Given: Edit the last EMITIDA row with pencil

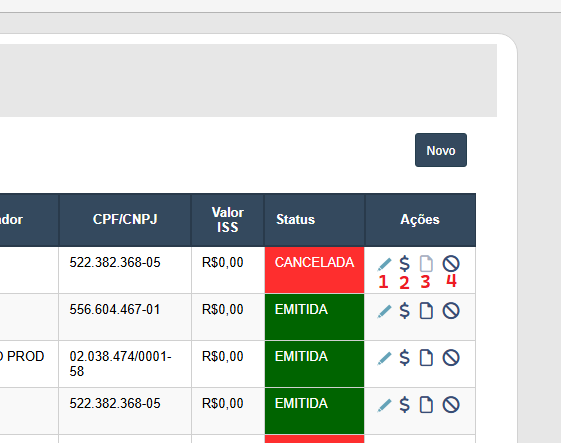Looking at the screenshot, I should coord(384,405).
